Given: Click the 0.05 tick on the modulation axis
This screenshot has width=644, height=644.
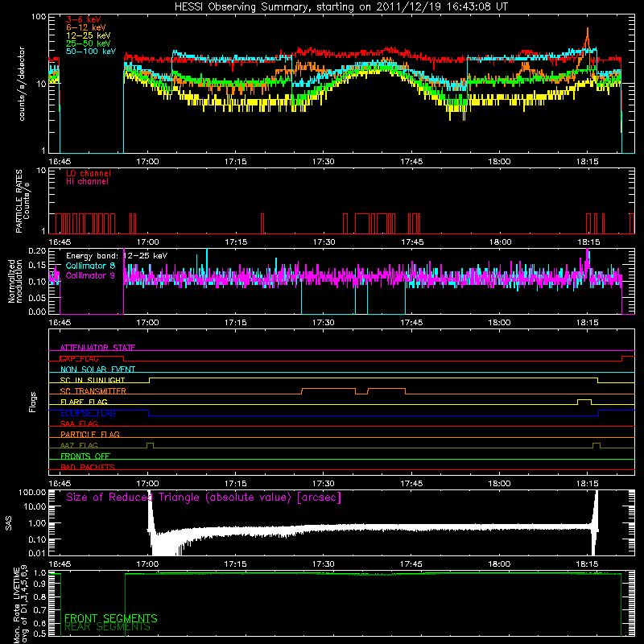Looking at the screenshot, I should point(37,297).
